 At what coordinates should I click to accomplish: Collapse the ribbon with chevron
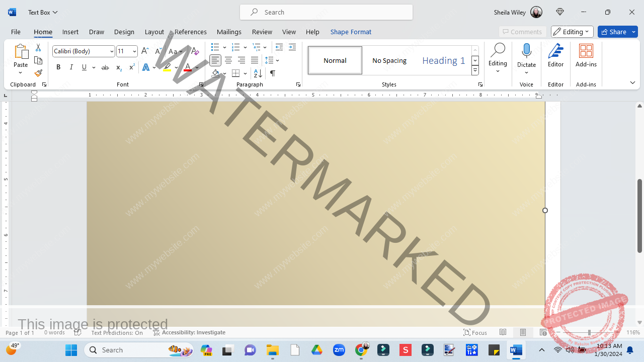(x=632, y=82)
